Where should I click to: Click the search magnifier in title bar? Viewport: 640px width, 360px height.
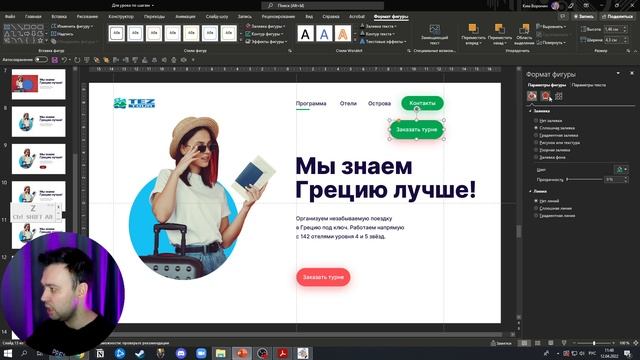click(270, 6)
